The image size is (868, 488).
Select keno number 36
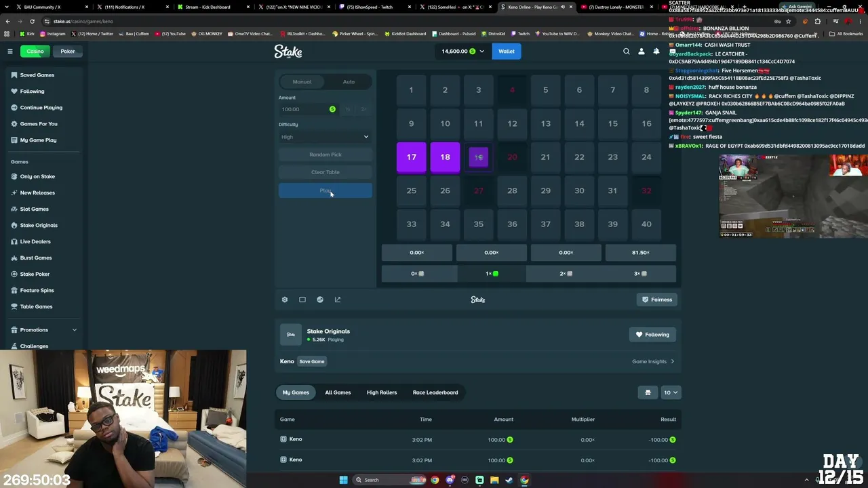512,224
